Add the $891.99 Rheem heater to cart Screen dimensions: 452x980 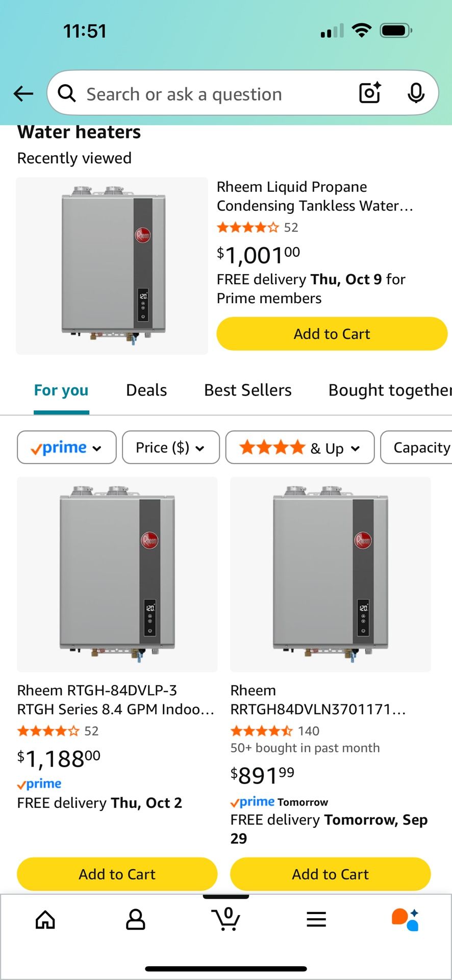330,874
